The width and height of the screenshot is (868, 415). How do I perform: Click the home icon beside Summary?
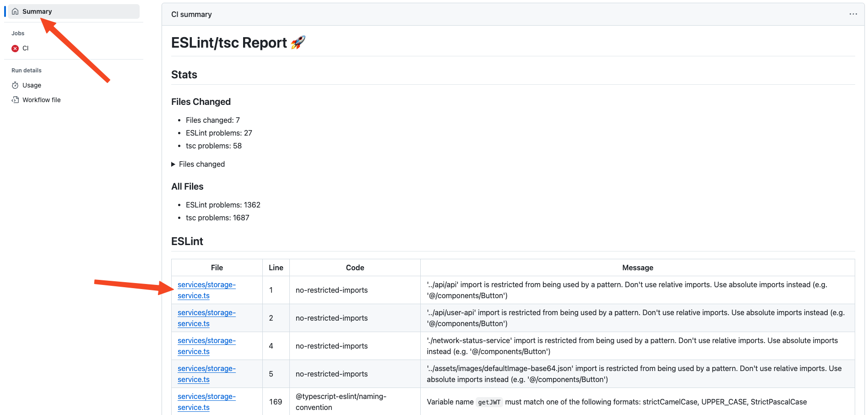coord(15,11)
